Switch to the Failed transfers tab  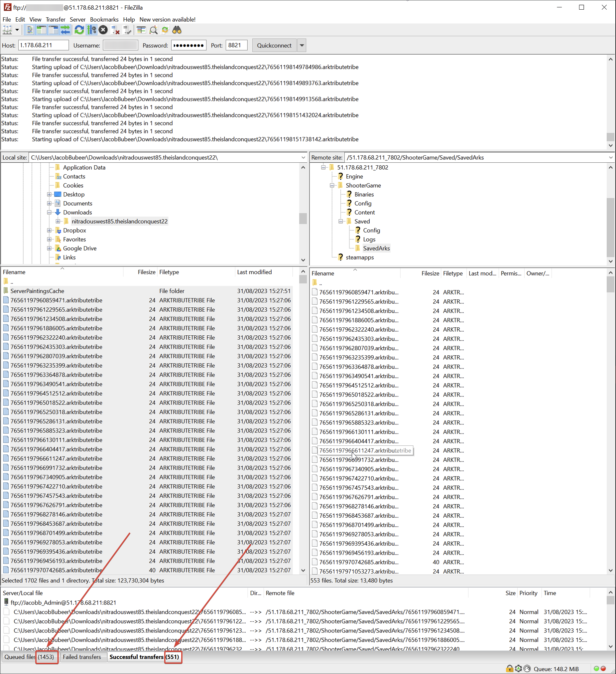(x=82, y=657)
